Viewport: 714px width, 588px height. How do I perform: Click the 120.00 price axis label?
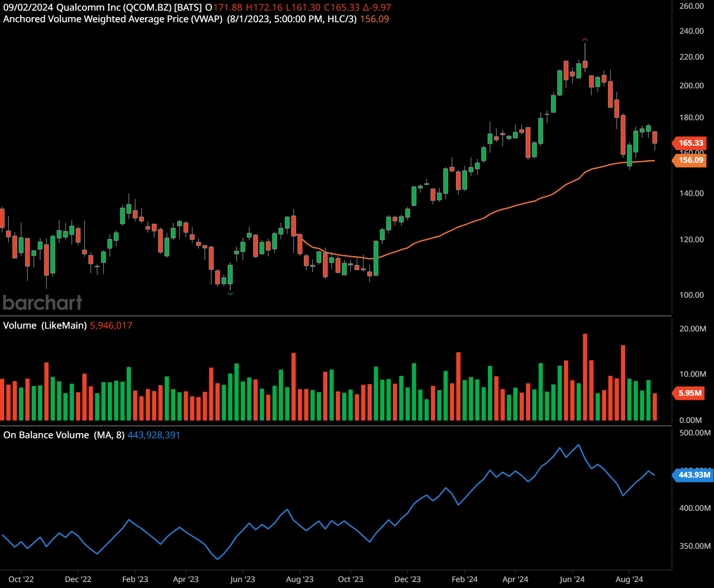[x=691, y=239]
